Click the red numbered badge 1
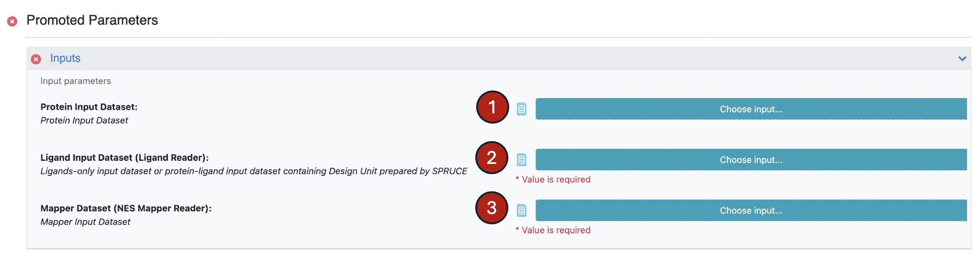 [492, 107]
